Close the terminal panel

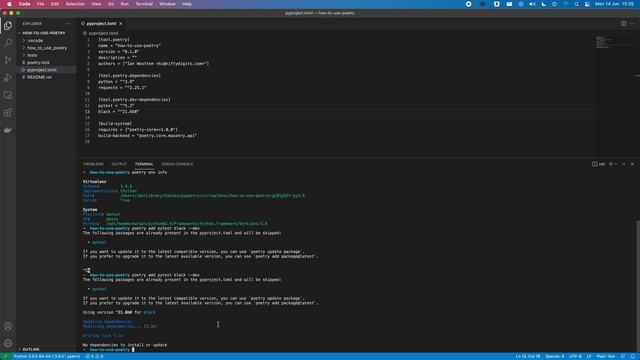point(632,164)
